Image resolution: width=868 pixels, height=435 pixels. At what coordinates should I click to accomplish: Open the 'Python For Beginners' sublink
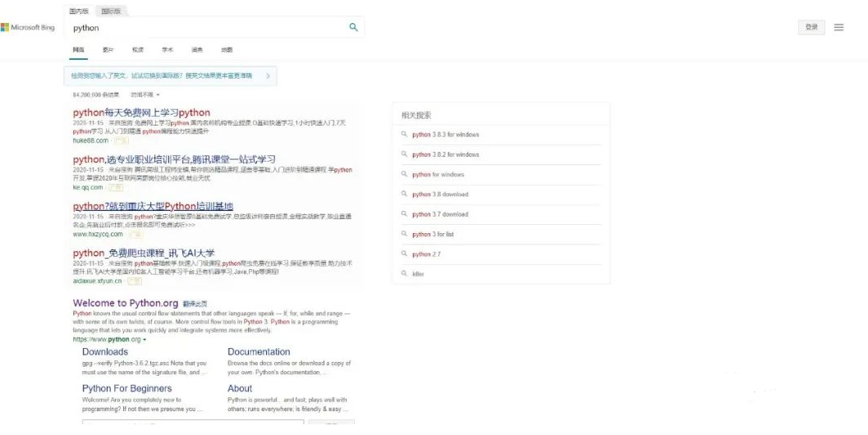point(126,388)
